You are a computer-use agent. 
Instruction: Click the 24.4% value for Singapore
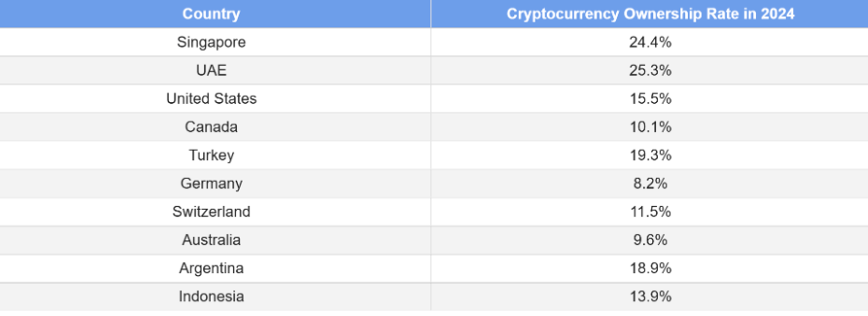point(650,42)
